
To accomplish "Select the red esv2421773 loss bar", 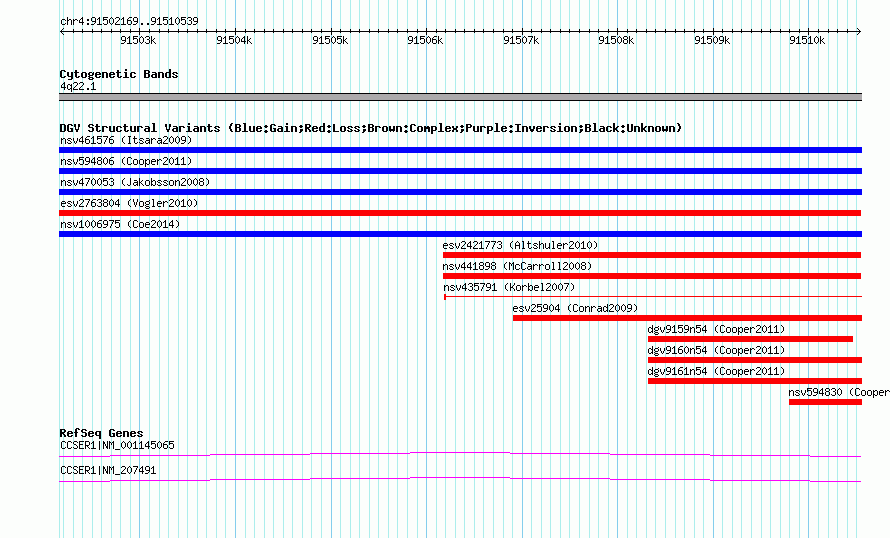I will pyautogui.click(x=652, y=255).
